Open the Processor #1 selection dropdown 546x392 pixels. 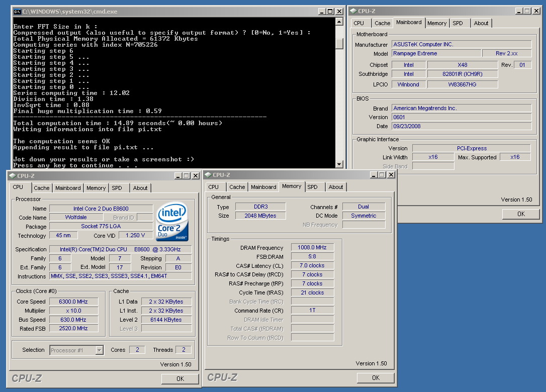(x=100, y=350)
